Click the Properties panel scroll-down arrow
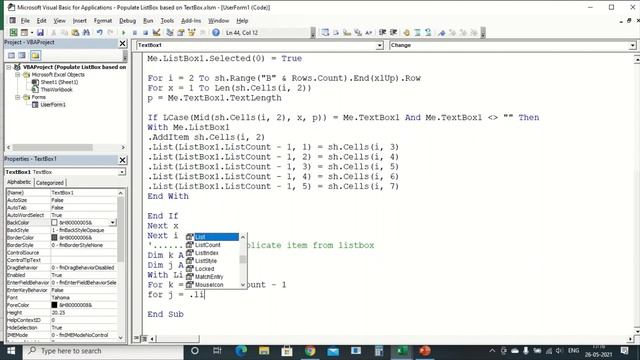Screen dimensions: 640x360 click(120, 338)
